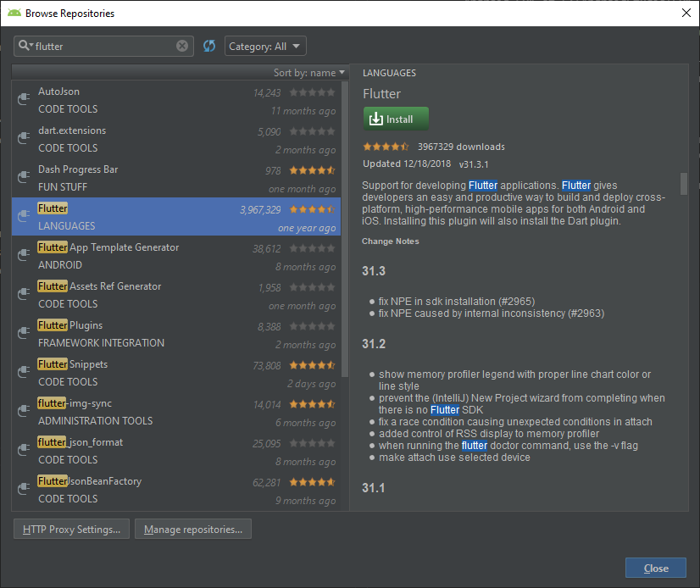The height and width of the screenshot is (588, 700).
Task: Click the star rating of Flutter Snippets
Action: (x=312, y=365)
